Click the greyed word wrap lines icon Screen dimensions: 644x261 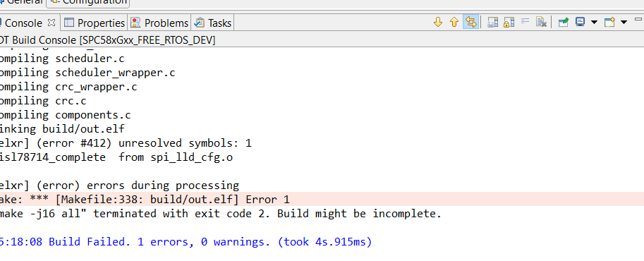pyautogui.click(x=525, y=21)
